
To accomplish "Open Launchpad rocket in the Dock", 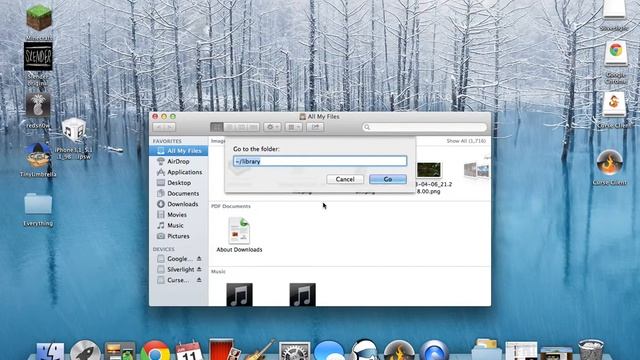I will tap(85, 351).
